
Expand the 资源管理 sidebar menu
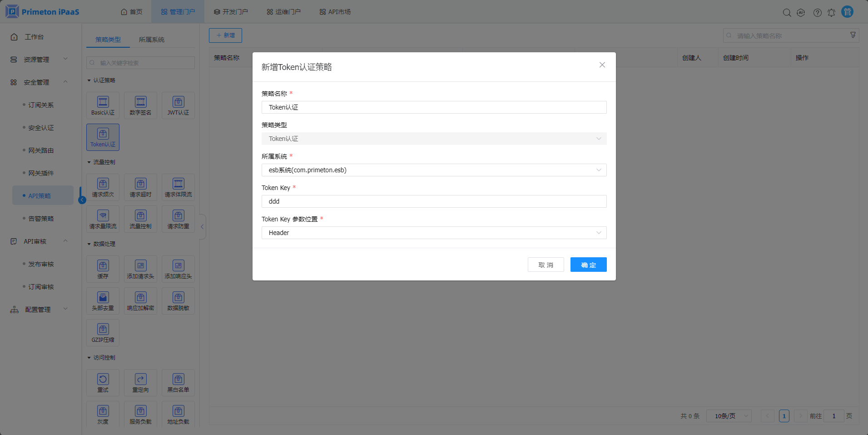pos(39,60)
